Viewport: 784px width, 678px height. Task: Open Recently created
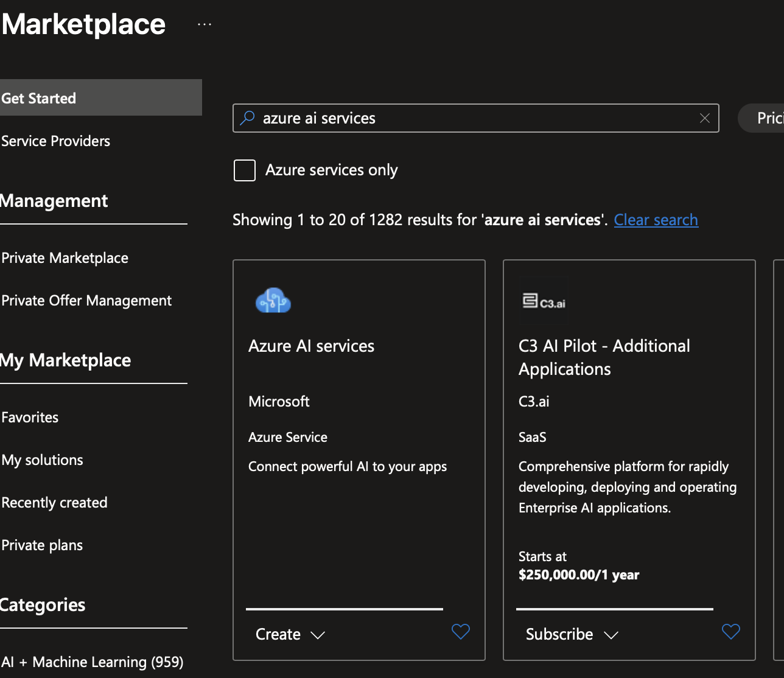click(x=55, y=503)
